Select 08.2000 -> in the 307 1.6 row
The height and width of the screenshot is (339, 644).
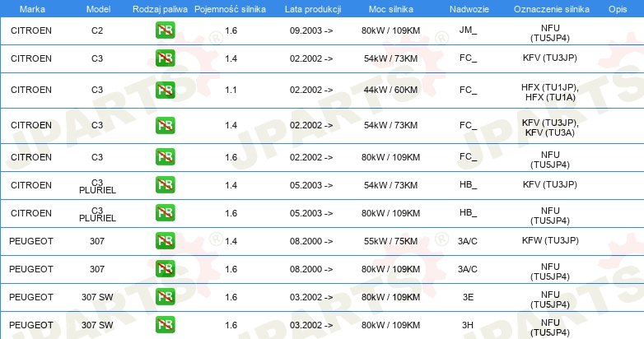pos(311,269)
